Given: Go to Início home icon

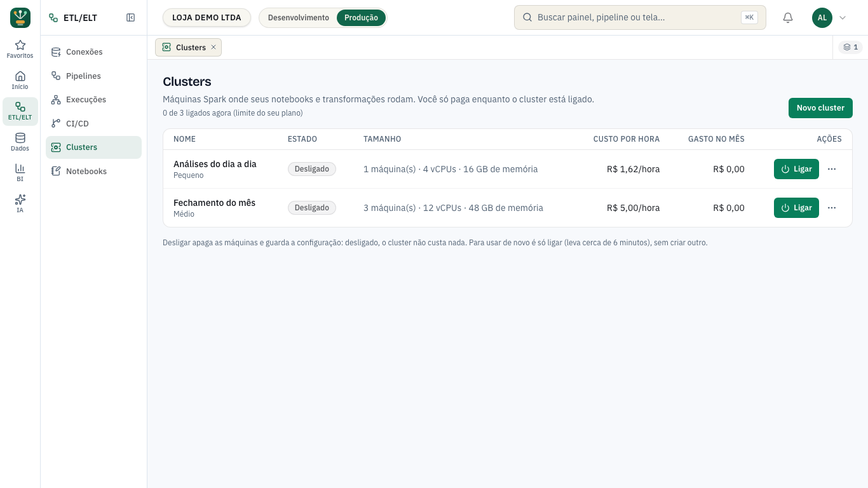Looking at the screenshot, I should (20, 81).
